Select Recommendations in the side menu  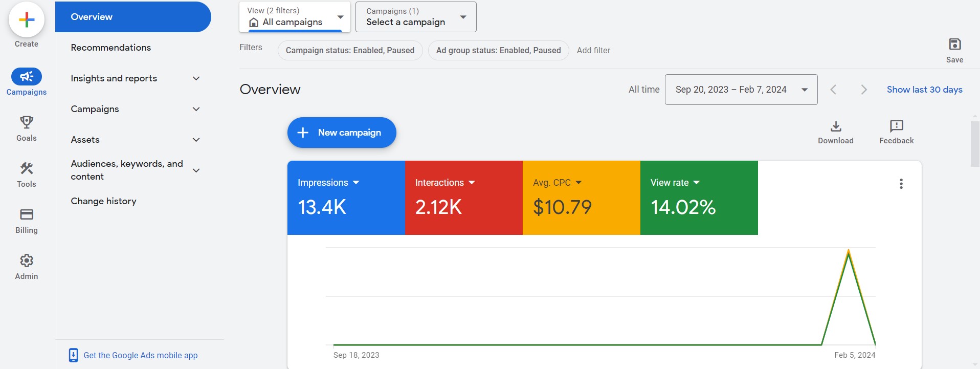pyautogui.click(x=111, y=48)
